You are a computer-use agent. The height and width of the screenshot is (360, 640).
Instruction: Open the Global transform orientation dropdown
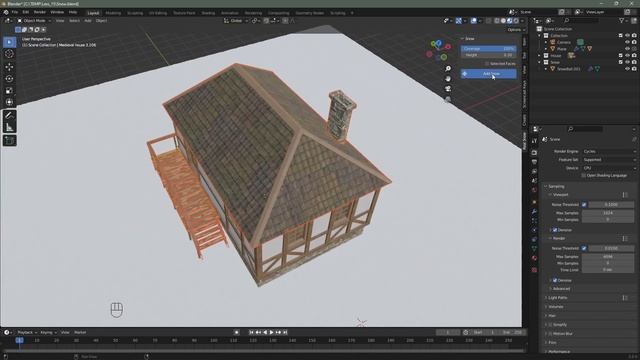(x=236, y=20)
